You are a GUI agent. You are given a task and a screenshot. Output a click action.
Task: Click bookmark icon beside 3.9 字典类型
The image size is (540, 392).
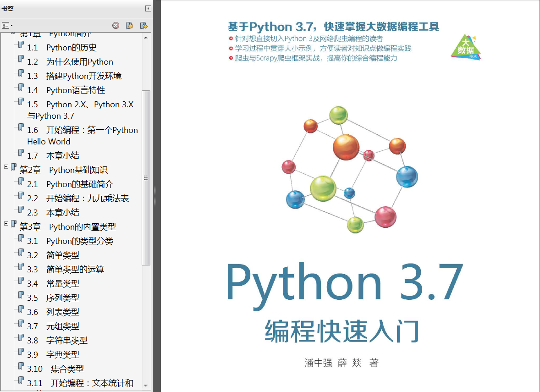[21, 352]
